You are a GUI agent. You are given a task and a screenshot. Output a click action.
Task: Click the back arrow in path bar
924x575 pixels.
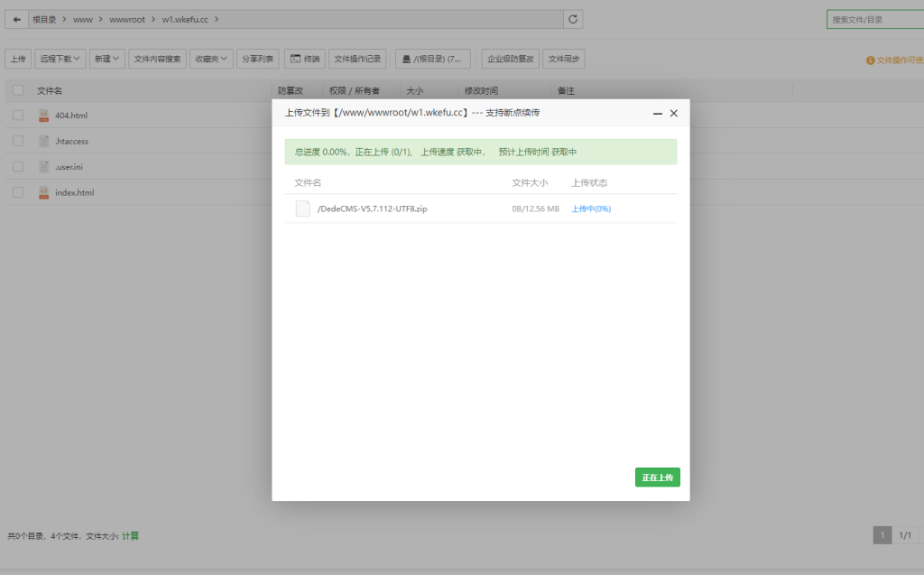tap(16, 19)
